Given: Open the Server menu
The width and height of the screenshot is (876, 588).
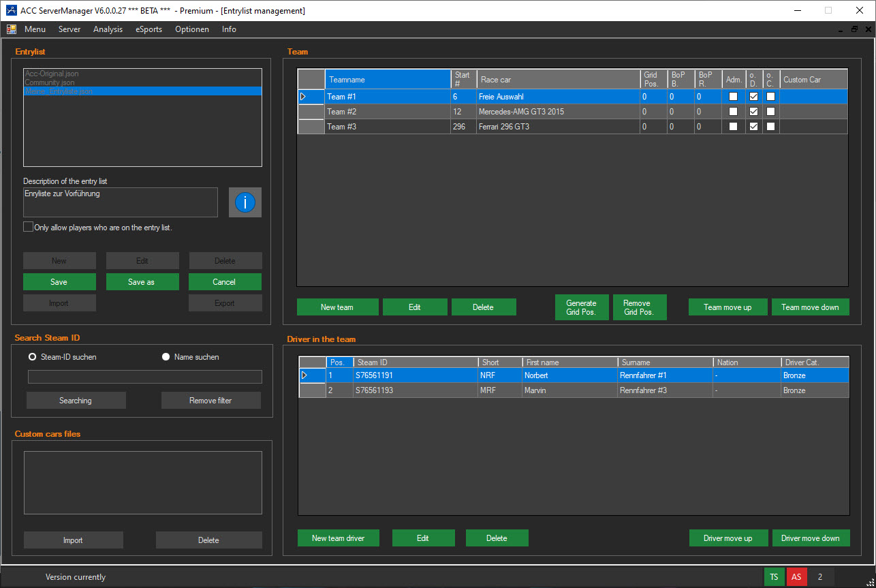Looking at the screenshot, I should click(69, 29).
